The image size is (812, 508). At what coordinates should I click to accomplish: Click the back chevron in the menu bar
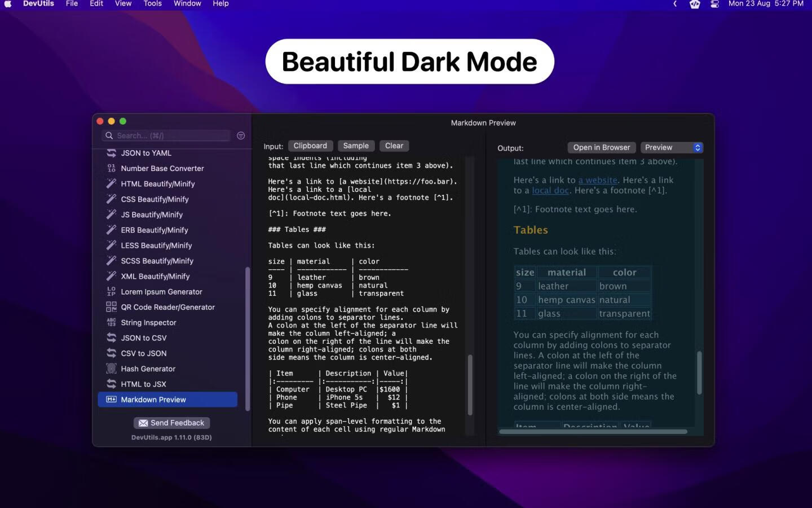[x=675, y=4]
